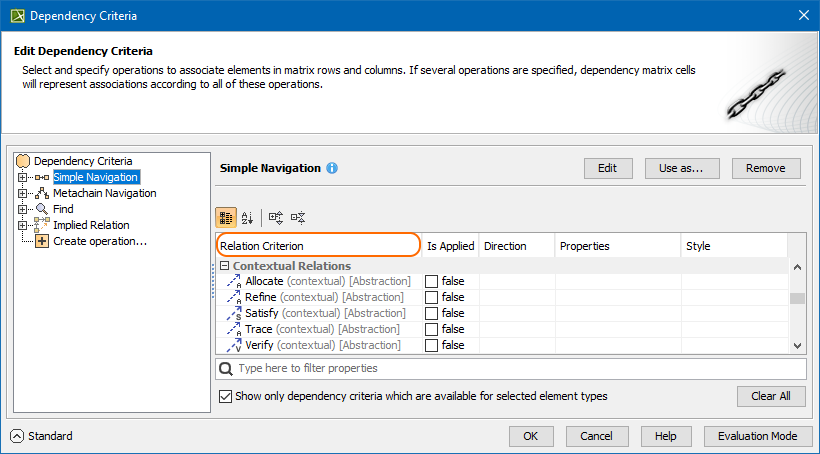Open Evaluation Mode

pos(757,436)
